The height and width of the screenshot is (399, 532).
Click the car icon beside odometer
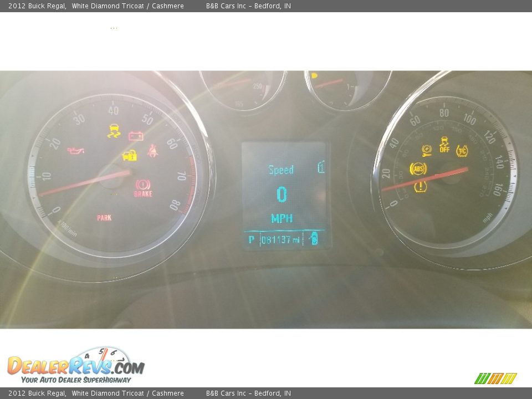(x=314, y=239)
